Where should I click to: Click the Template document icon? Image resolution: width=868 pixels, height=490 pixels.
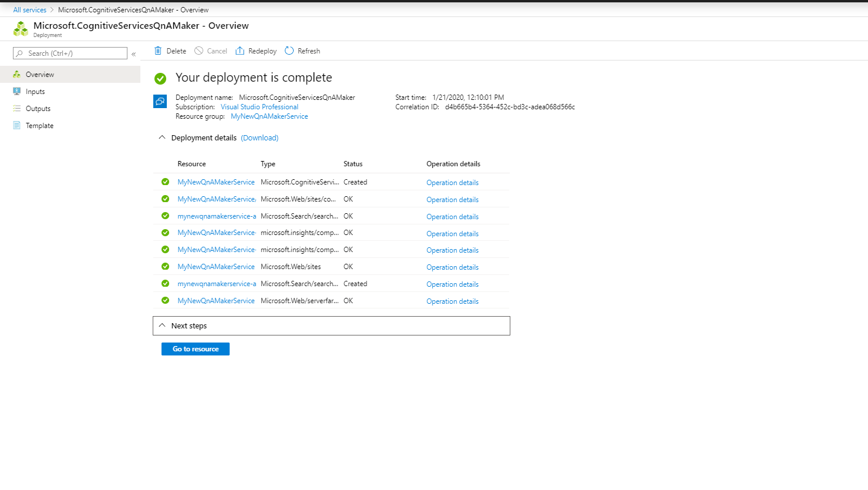click(x=16, y=126)
